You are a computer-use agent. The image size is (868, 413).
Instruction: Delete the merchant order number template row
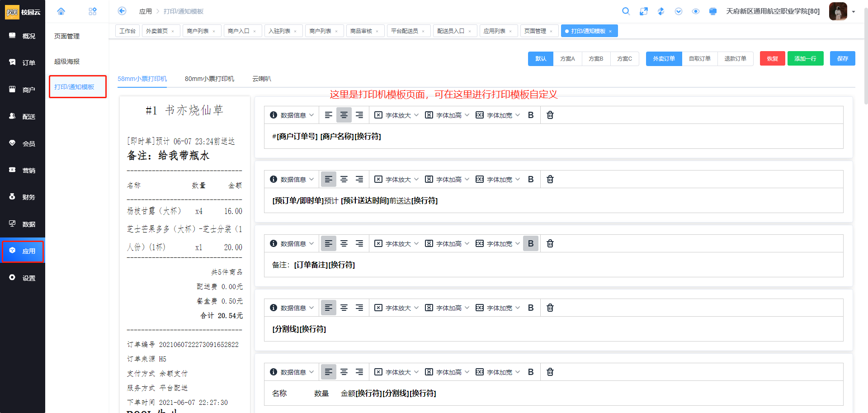[550, 115]
